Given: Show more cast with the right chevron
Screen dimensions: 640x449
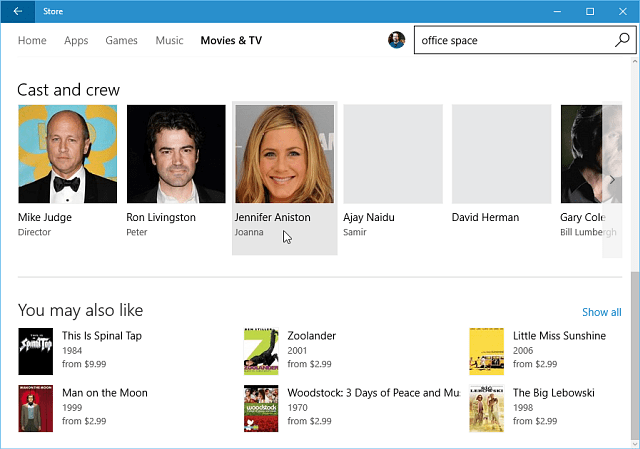Looking at the screenshot, I should tap(612, 180).
